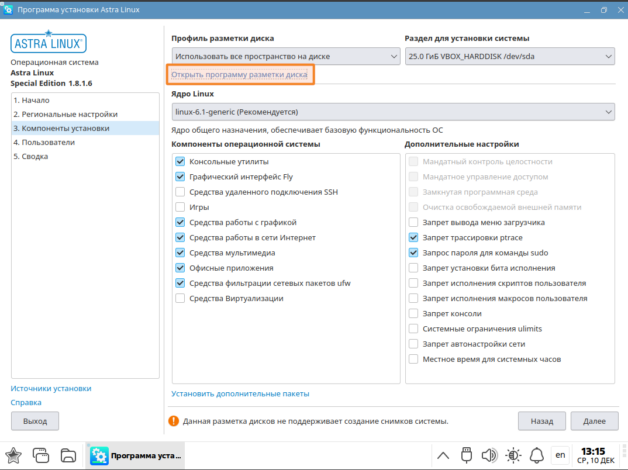Open the file manager folder icon

[68, 455]
